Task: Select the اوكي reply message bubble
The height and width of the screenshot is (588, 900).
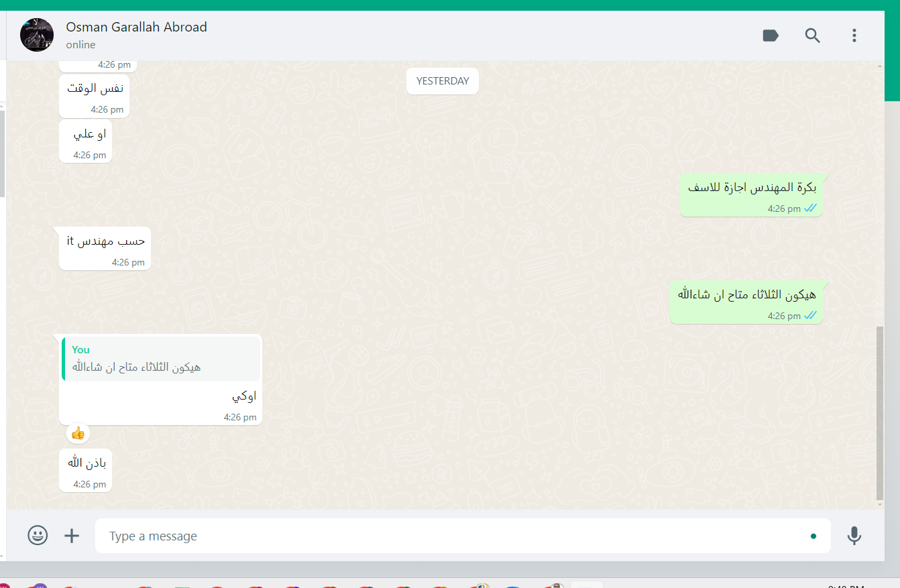Action: click(x=160, y=379)
